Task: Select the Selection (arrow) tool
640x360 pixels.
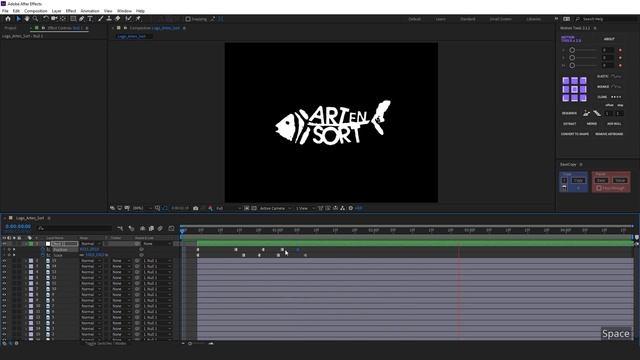Action: point(18,19)
